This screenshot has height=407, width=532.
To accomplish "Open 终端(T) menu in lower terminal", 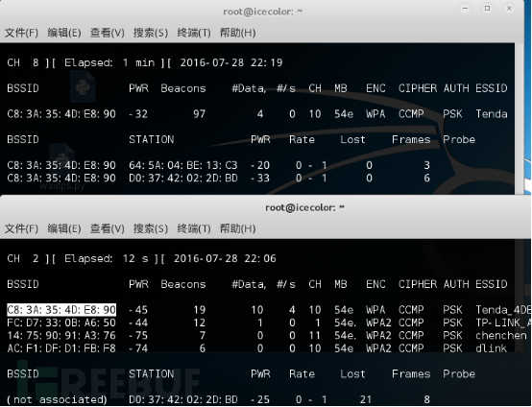I will (x=194, y=228).
